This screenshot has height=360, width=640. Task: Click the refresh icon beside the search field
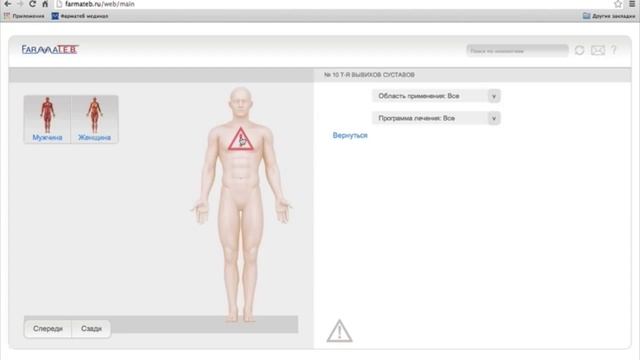point(579,50)
